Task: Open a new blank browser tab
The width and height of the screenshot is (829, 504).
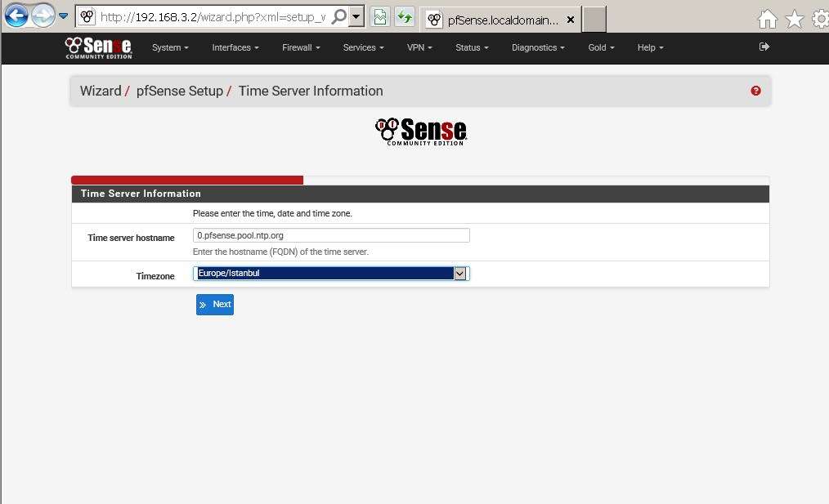Action: 594,20
